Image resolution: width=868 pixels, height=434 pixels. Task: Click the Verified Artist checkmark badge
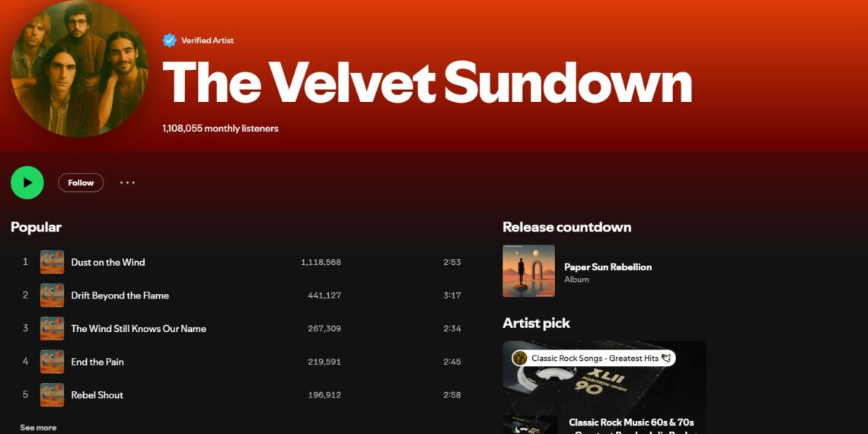[x=169, y=40]
